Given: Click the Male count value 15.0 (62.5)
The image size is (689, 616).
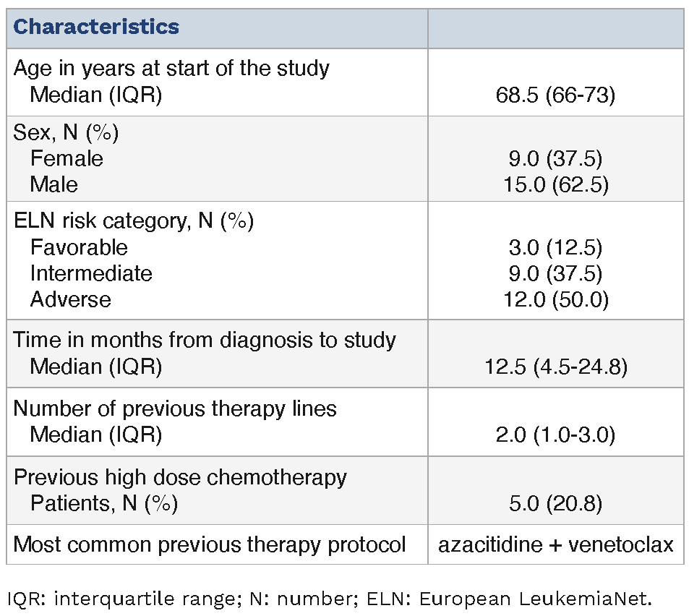Looking at the screenshot, I should point(555,184).
